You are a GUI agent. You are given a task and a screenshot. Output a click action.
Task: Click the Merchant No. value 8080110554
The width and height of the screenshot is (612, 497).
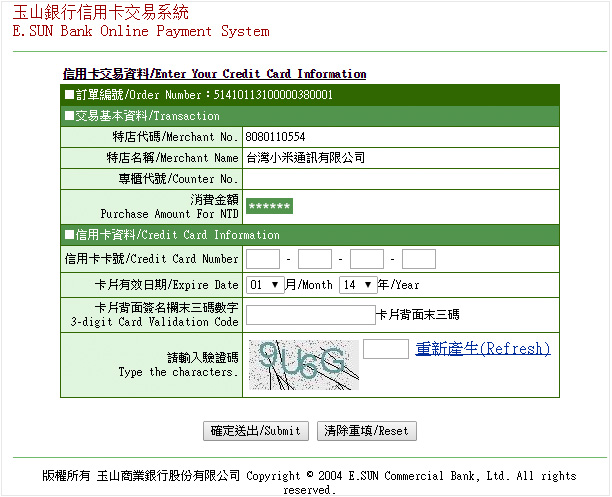coord(275,136)
